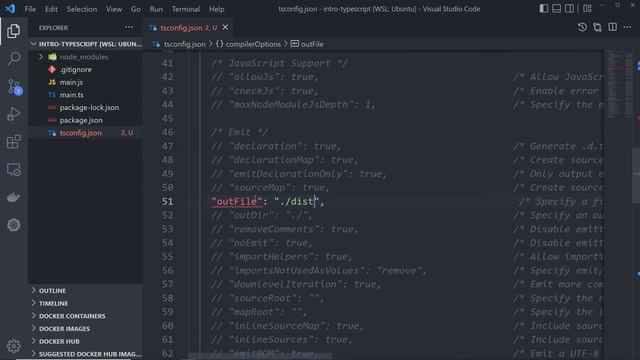Open the Selection menu
This screenshot has width=640, height=360.
[82, 9]
